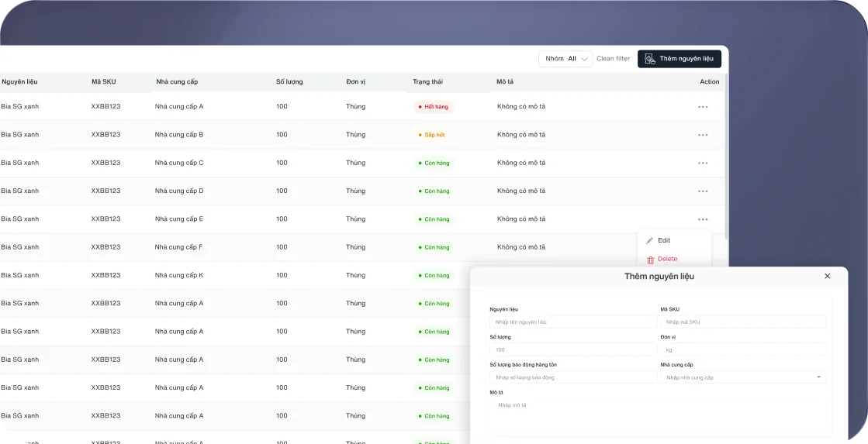Focus the Nhập mã SKU field
This screenshot has width=868, height=444.
(x=743, y=322)
